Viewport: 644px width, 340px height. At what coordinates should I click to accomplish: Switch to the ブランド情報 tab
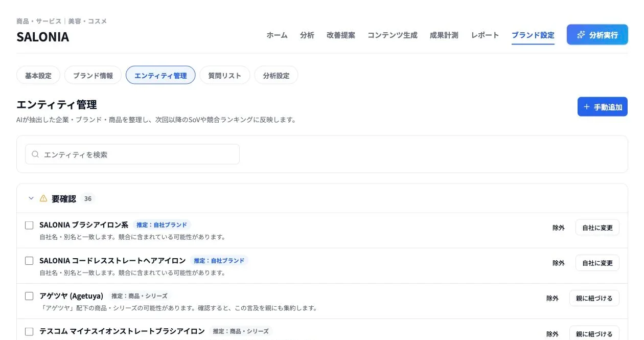coord(93,75)
